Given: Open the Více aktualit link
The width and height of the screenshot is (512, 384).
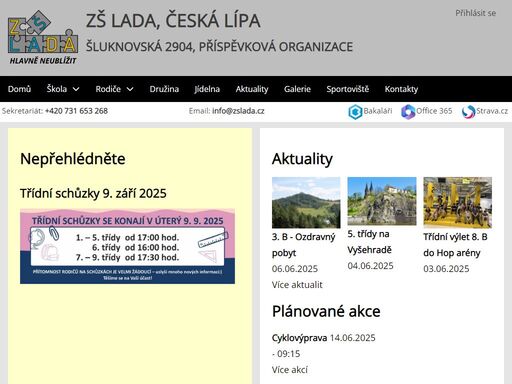Looking at the screenshot, I should point(297,285).
